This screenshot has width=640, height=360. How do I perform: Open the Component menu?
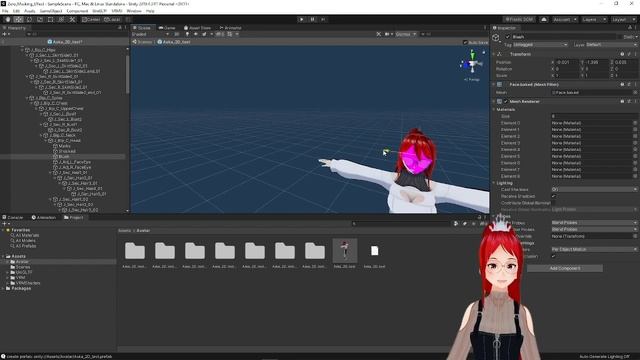click(x=77, y=11)
